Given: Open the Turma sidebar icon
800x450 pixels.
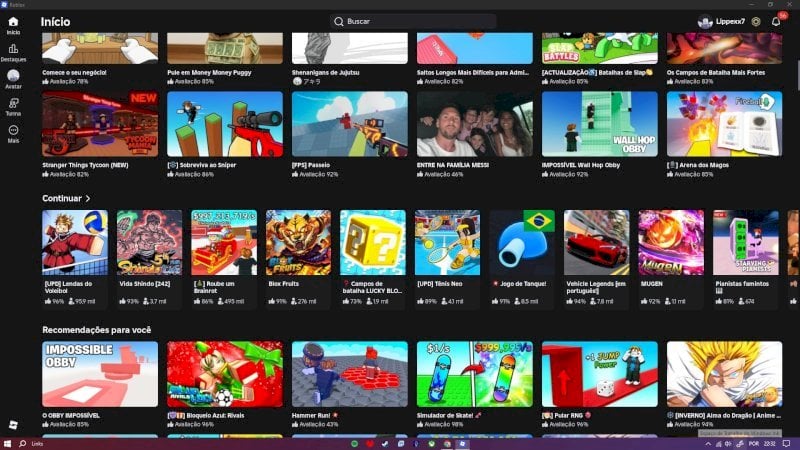Looking at the screenshot, I should [x=13, y=104].
